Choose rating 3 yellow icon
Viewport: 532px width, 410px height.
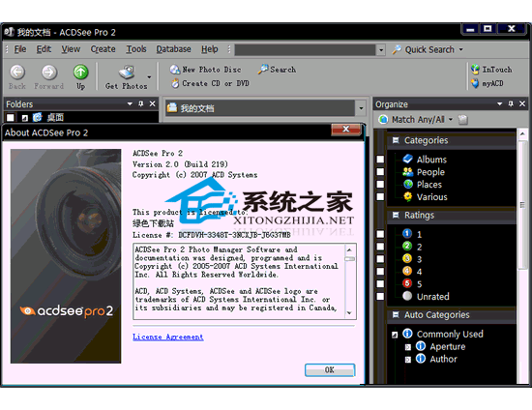coord(407,259)
